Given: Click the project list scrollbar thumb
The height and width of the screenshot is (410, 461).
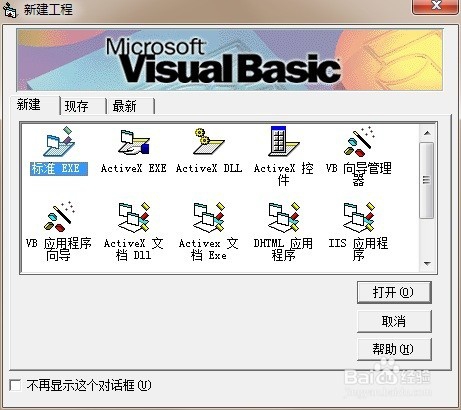Looking at the screenshot, I should tap(427, 180).
